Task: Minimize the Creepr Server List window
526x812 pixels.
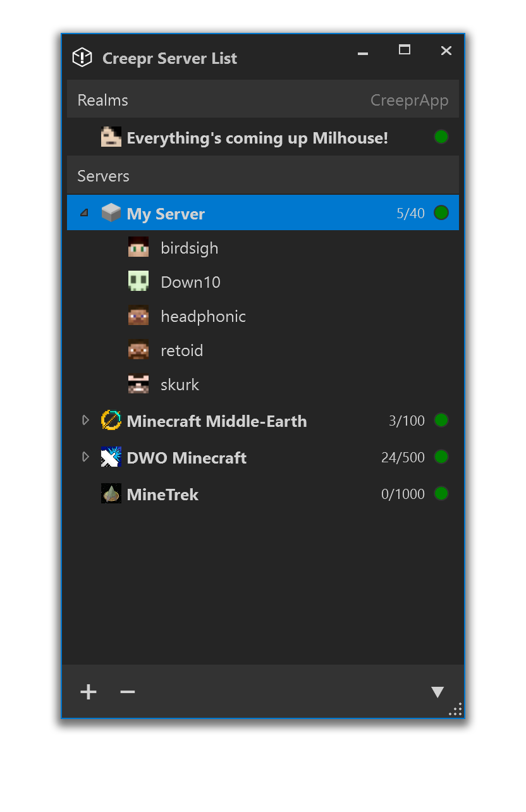Action: (363, 54)
